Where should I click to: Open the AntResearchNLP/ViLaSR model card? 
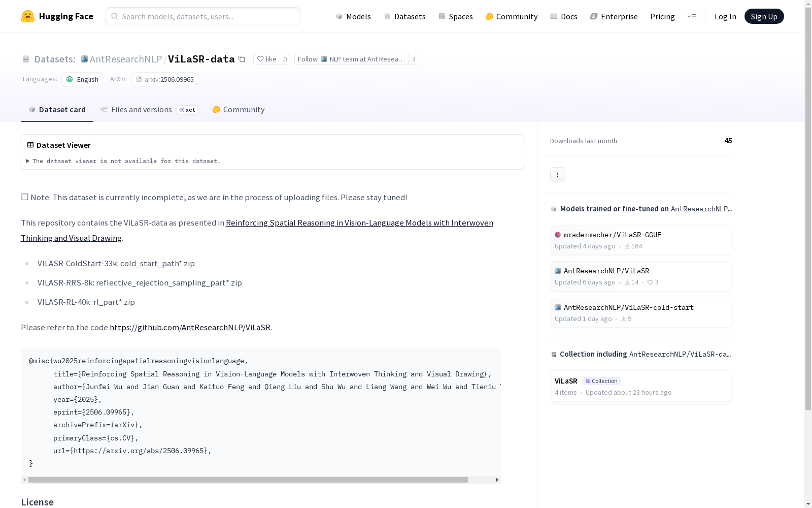click(641, 276)
